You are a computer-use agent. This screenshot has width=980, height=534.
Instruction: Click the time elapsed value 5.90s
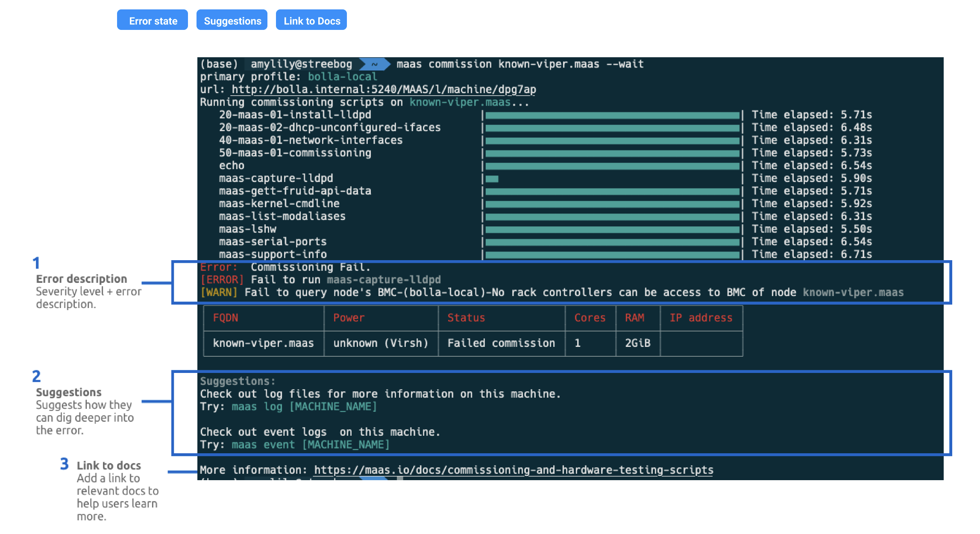(x=856, y=179)
